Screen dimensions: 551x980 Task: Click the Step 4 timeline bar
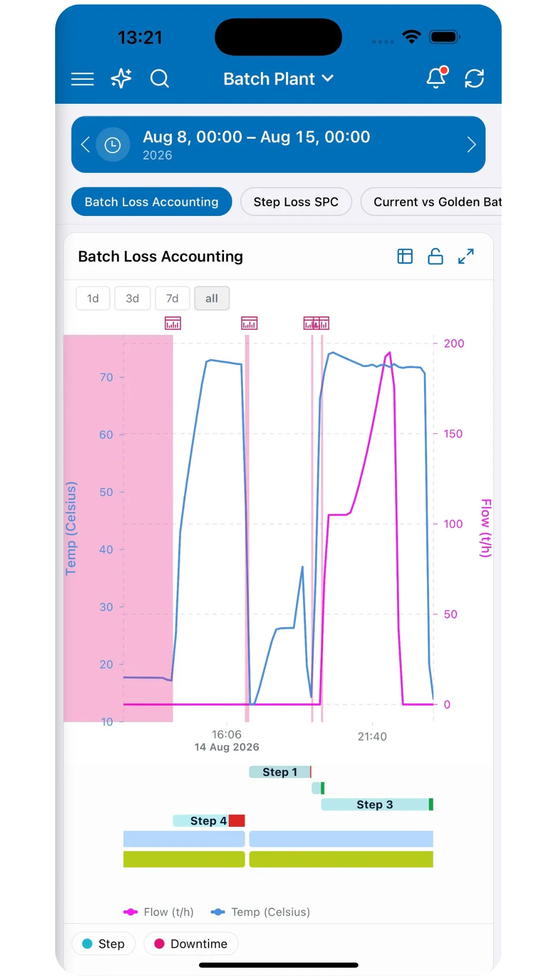coord(201,821)
